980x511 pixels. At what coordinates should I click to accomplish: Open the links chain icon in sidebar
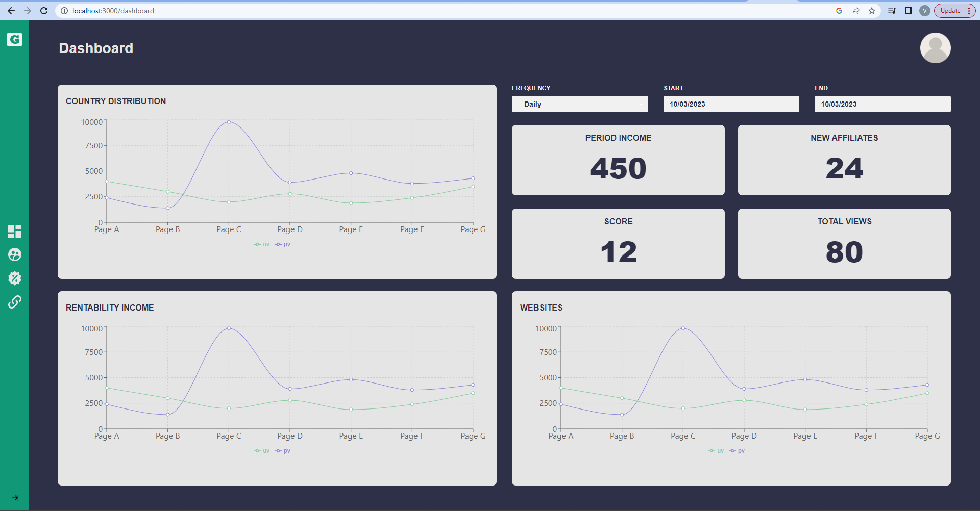tap(15, 302)
